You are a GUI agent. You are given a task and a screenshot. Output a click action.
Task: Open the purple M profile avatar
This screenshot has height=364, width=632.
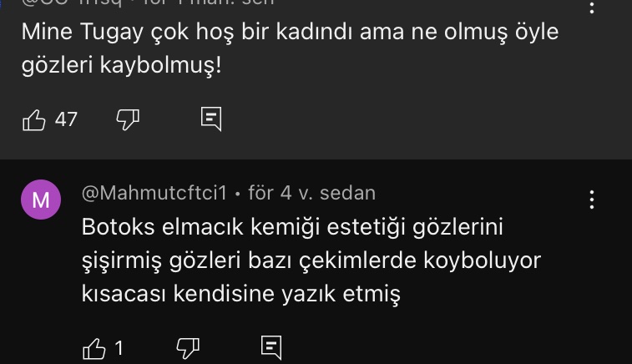40,200
